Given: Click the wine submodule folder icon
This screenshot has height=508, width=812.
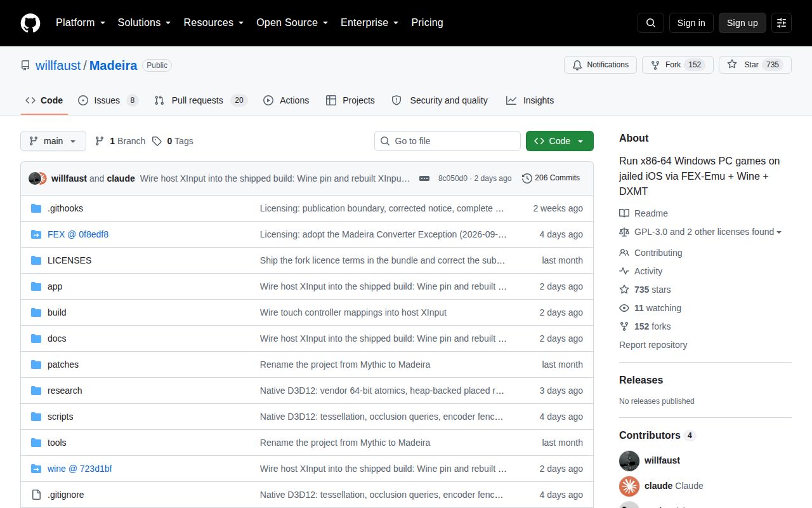Looking at the screenshot, I should coord(36,469).
